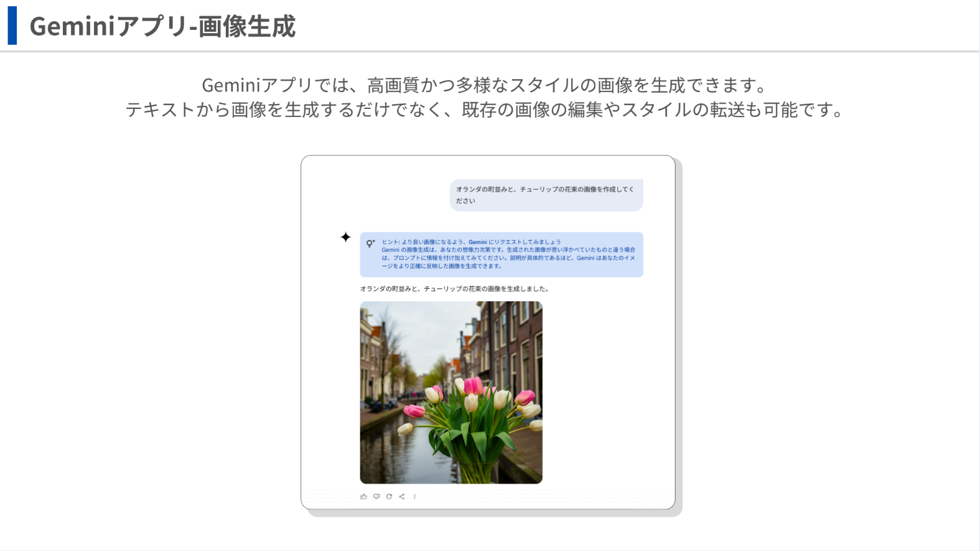Click the user prompt bubble about オランダの町並み
980x551 pixels.
pos(546,195)
